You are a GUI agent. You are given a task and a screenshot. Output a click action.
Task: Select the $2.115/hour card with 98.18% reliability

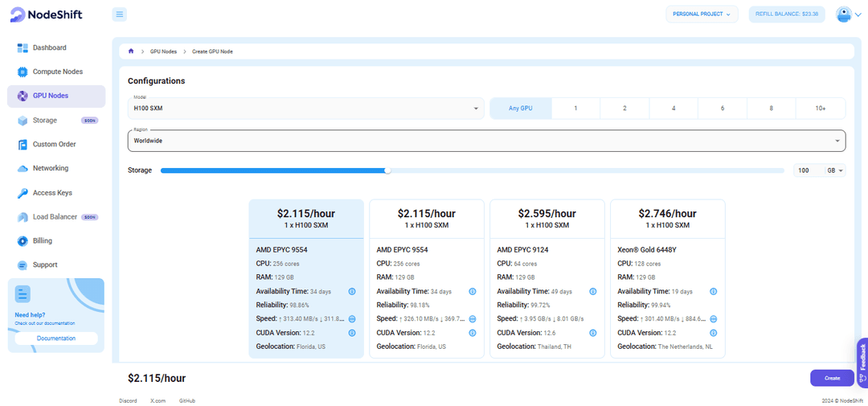coord(427,279)
